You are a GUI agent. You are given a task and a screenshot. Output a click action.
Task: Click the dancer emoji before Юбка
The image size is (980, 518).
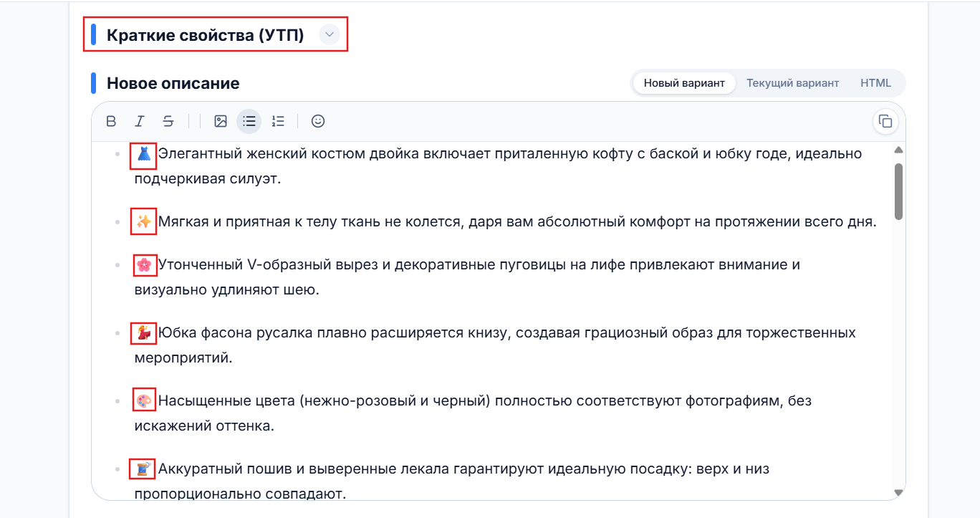(x=143, y=333)
